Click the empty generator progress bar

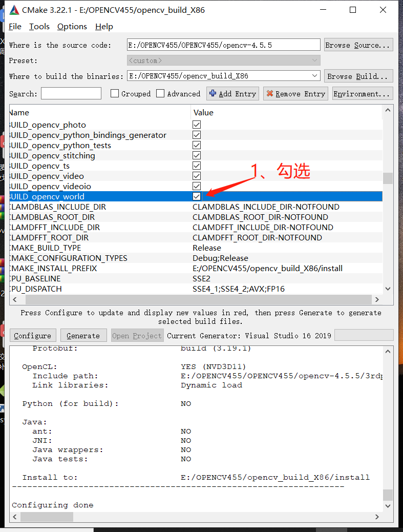[x=364, y=335]
